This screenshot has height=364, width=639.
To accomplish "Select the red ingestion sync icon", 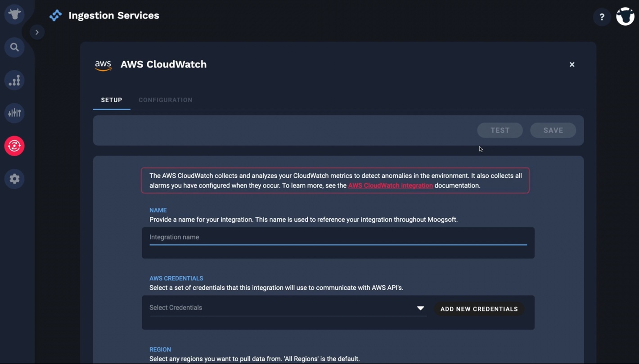I will 14,146.
